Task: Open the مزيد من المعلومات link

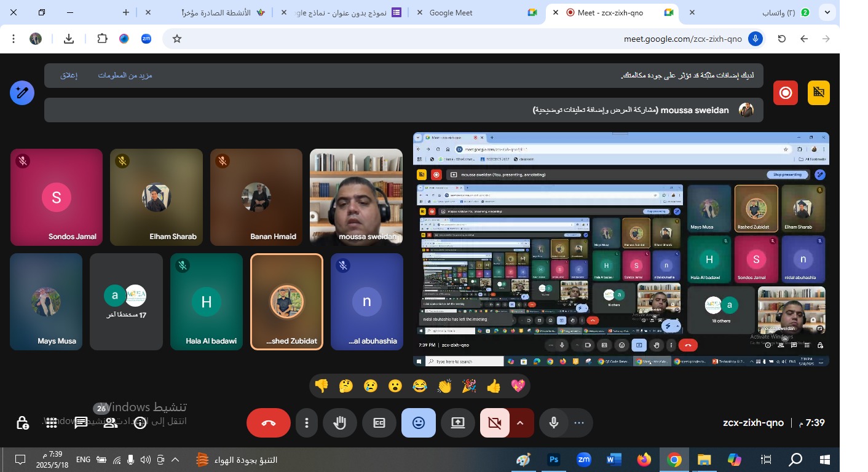Action: (x=125, y=76)
